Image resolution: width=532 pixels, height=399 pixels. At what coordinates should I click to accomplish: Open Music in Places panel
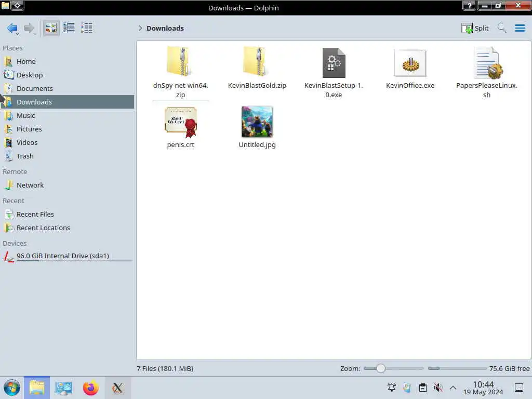pyautogui.click(x=67, y=116)
